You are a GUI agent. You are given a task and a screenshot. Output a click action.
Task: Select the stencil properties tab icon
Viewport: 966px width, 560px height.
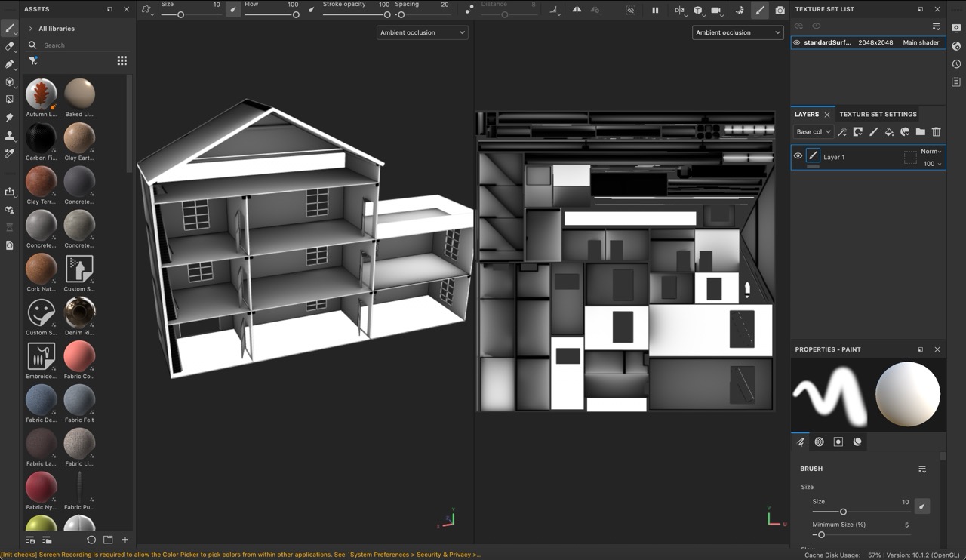(838, 442)
